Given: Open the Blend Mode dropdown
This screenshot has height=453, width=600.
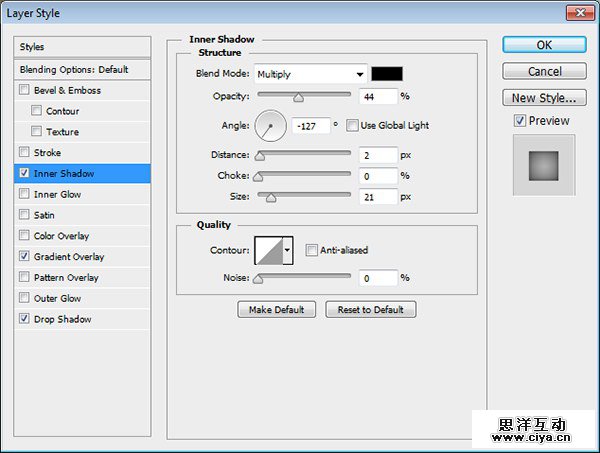Looking at the screenshot, I should point(310,74).
